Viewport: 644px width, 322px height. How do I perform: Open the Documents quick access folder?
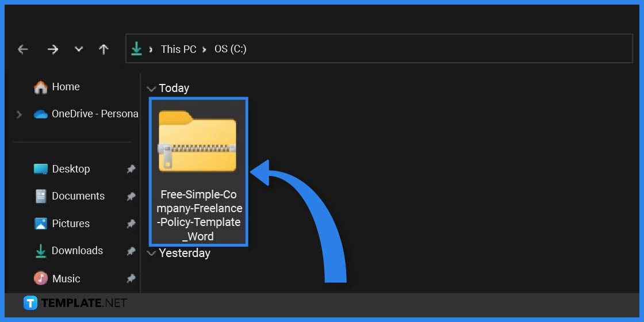(x=78, y=196)
